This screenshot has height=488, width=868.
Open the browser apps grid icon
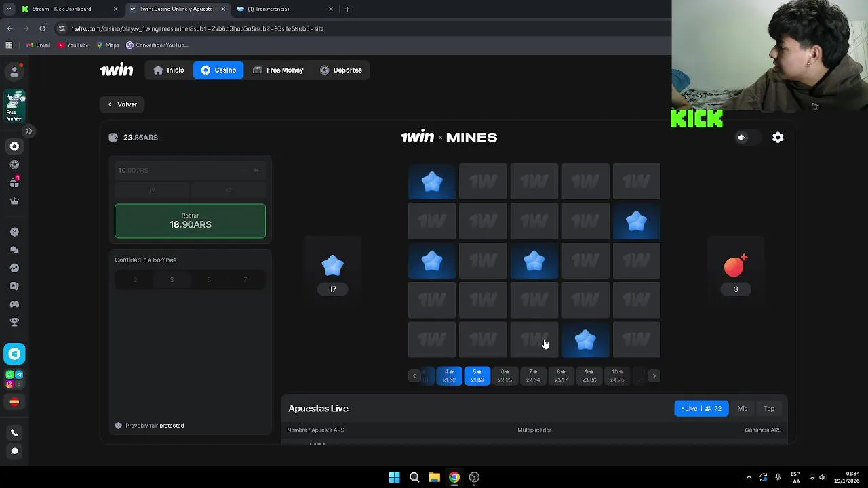[x=9, y=45]
